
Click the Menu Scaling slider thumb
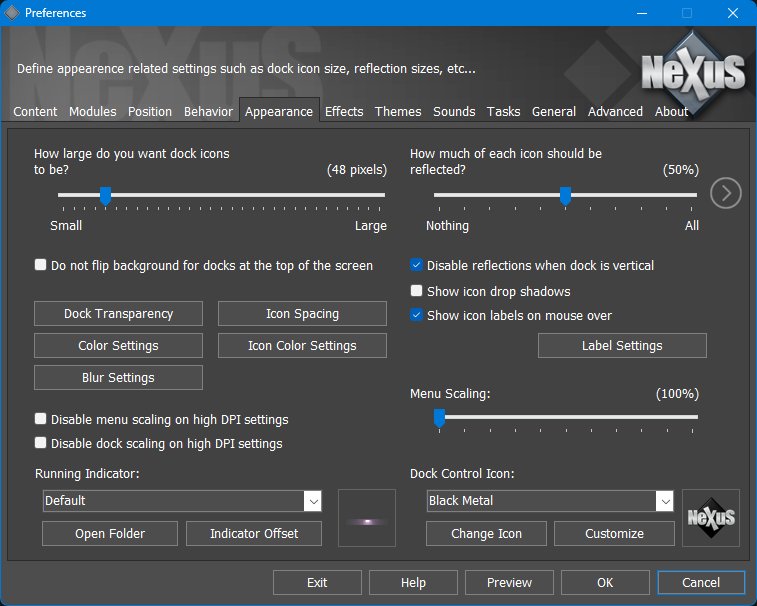point(439,418)
